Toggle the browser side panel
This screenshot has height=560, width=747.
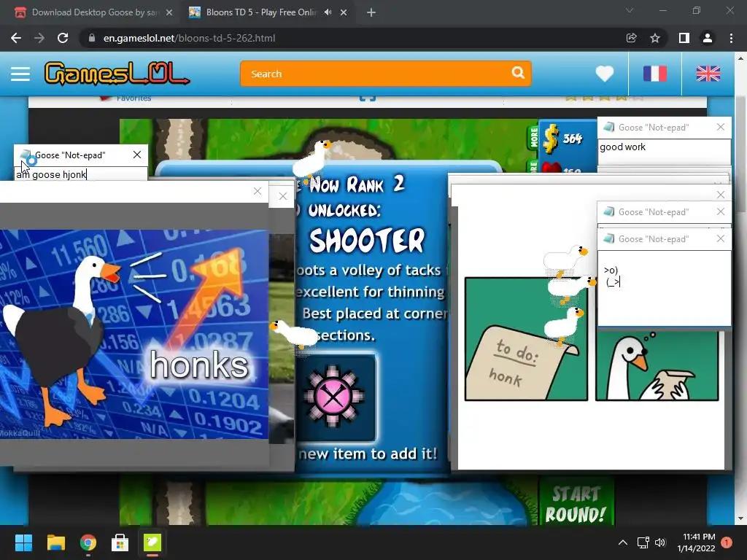tap(684, 38)
